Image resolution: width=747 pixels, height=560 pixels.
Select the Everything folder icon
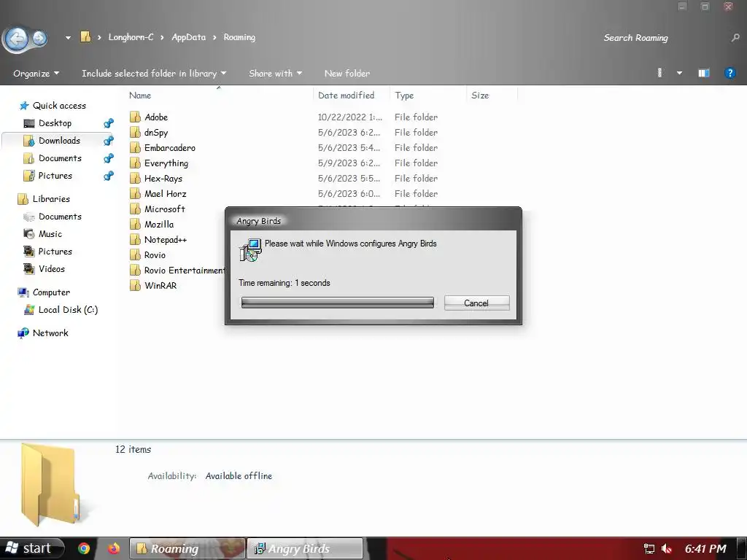point(135,163)
